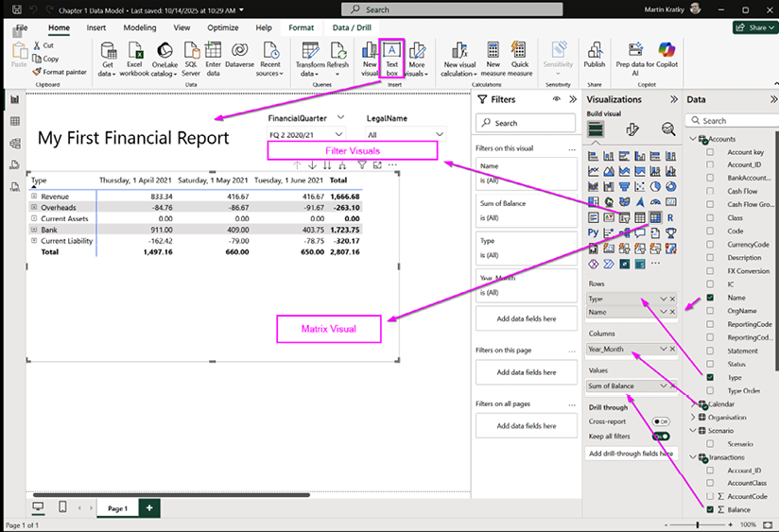This screenshot has width=779, height=532.
Task: Click the Excel workbook icon
Action: (x=134, y=53)
